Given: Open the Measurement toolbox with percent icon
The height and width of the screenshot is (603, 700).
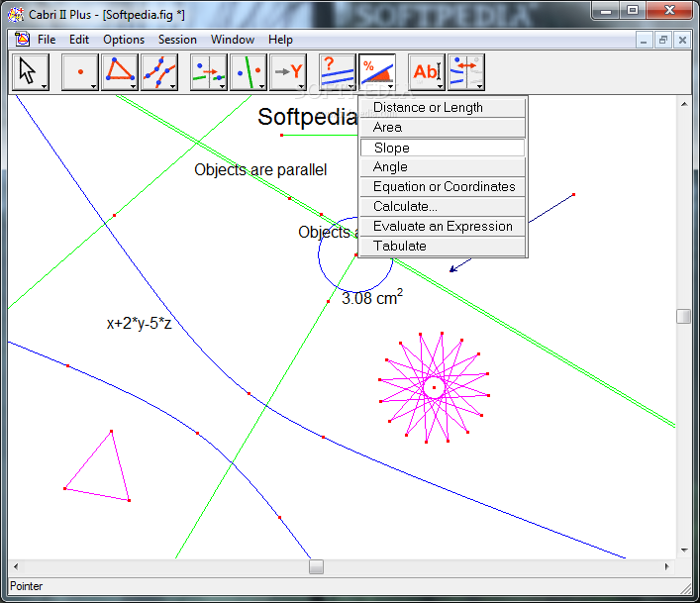Looking at the screenshot, I should (x=377, y=72).
